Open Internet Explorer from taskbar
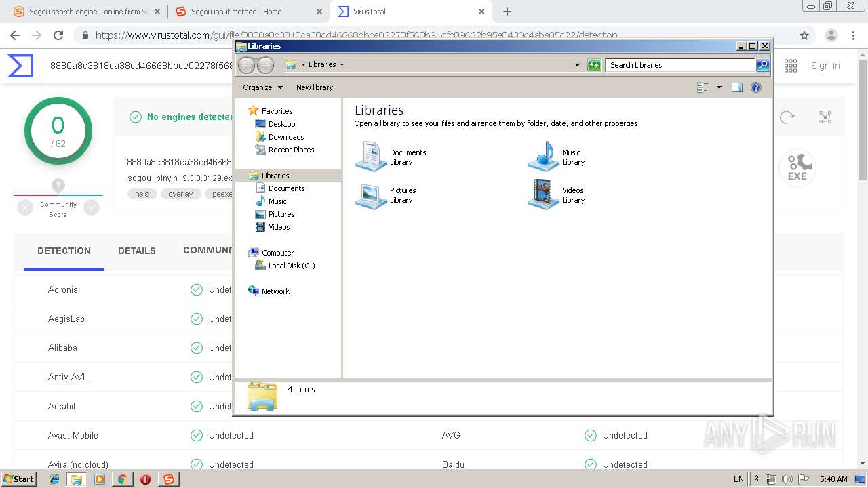 54,479
